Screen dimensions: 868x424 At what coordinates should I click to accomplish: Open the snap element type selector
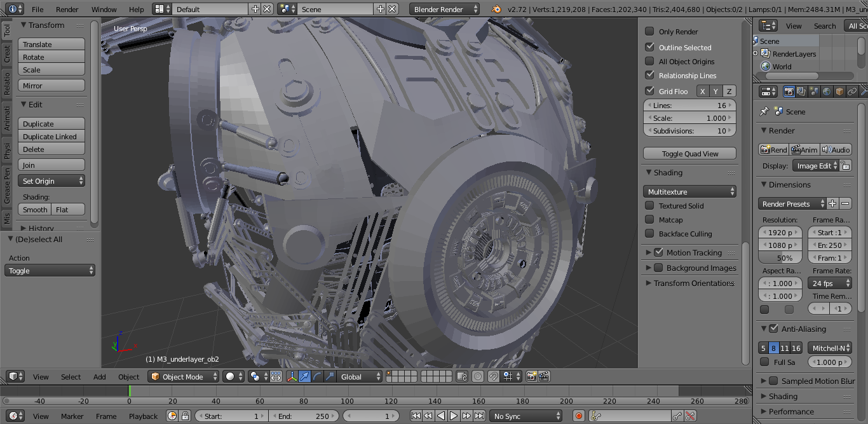point(512,376)
